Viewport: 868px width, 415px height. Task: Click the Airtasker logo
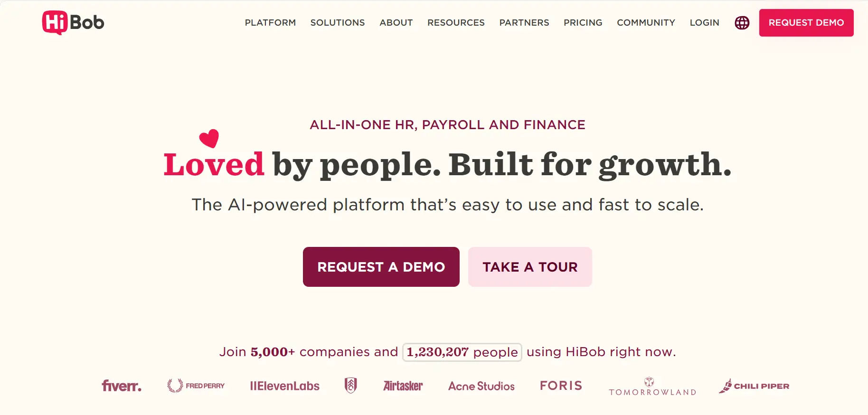pos(403,386)
